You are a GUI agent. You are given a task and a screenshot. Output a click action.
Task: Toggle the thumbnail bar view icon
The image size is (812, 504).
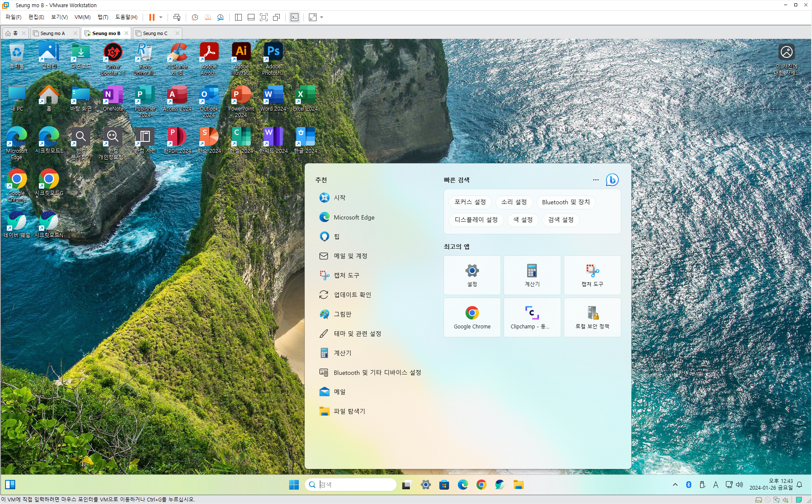pos(251,17)
